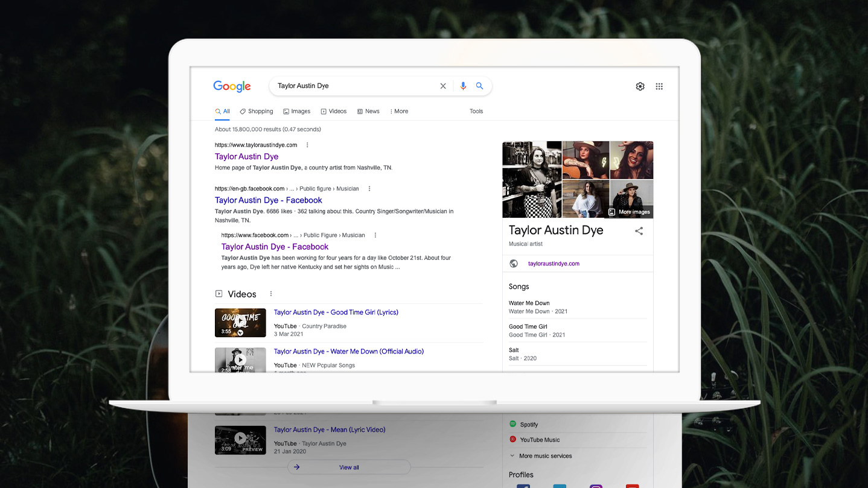Open the guitar photo with orange hat

(x=586, y=160)
